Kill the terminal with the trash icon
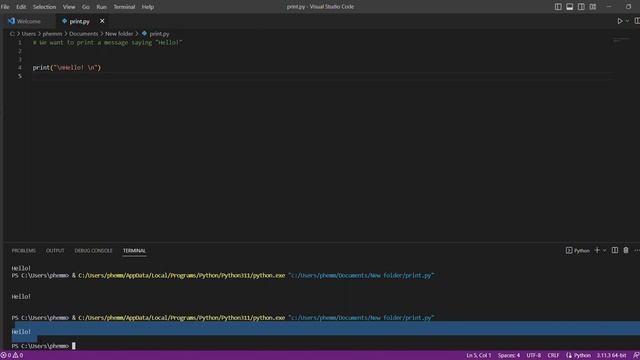The width and height of the screenshot is (640, 360). [x=626, y=250]
